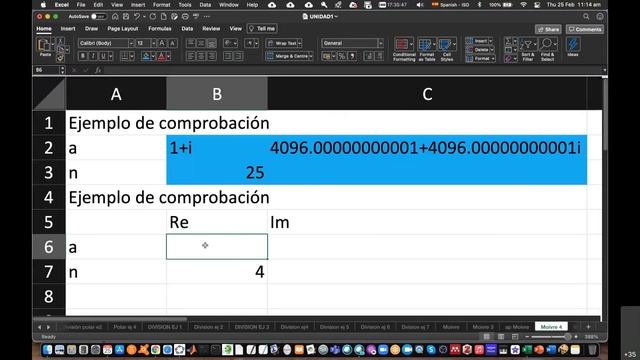The image size is (640, 360).
Task: Switch to the Insert ribbon tab
Action: click(x=68, y=29)
